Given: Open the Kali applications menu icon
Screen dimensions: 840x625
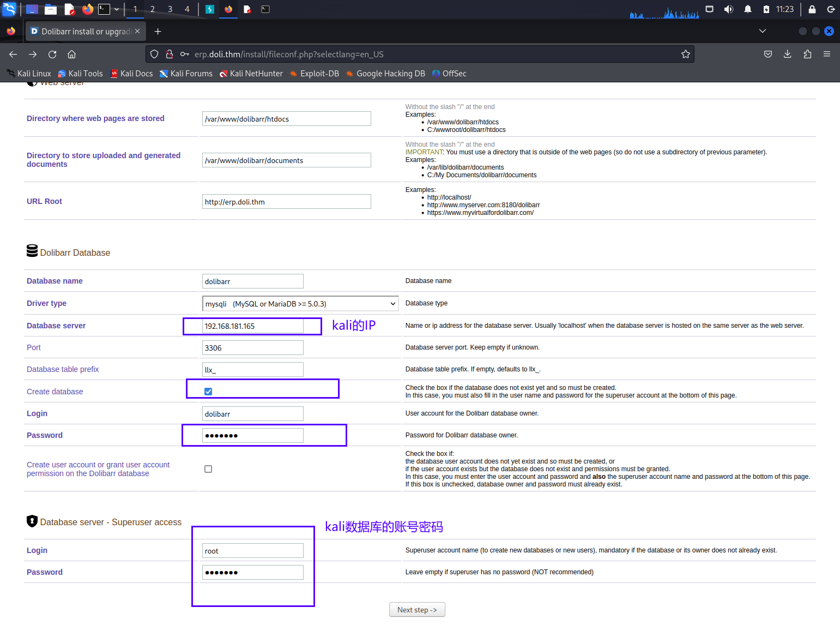Looking at the screenshot, I should [x=9, y=9].
